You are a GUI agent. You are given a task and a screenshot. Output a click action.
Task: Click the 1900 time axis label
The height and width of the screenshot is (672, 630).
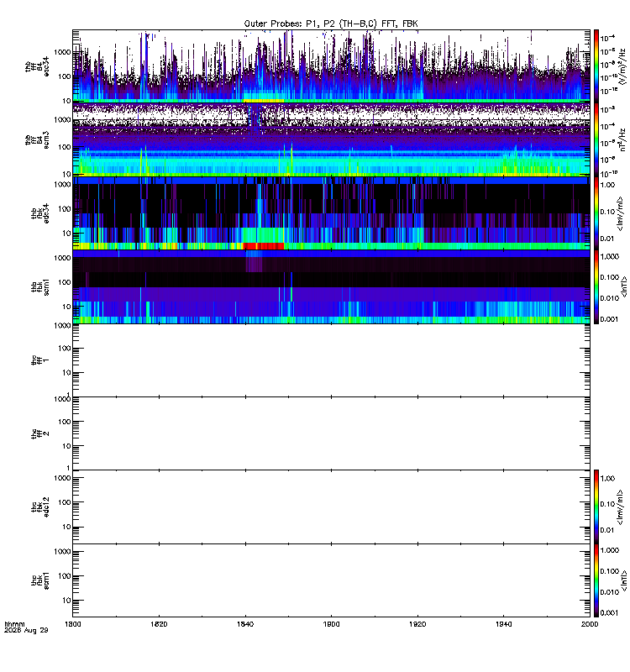click(x=331, y=624)
